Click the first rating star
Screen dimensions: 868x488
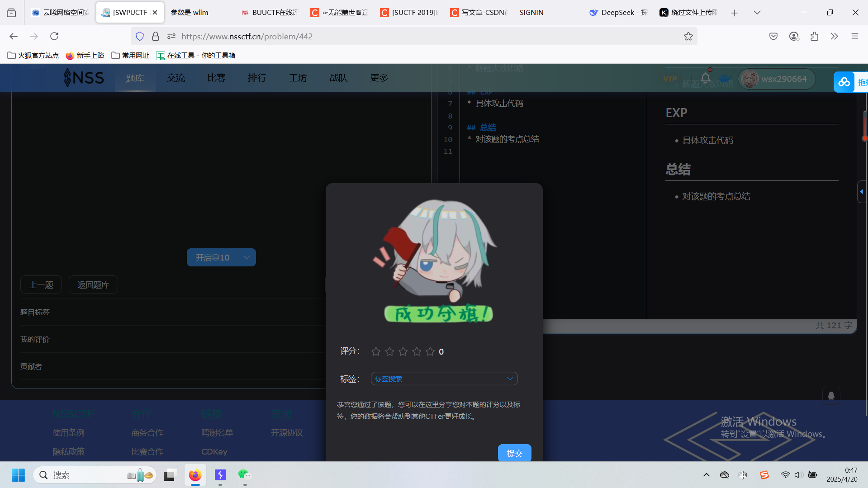(x=376, y=351)
